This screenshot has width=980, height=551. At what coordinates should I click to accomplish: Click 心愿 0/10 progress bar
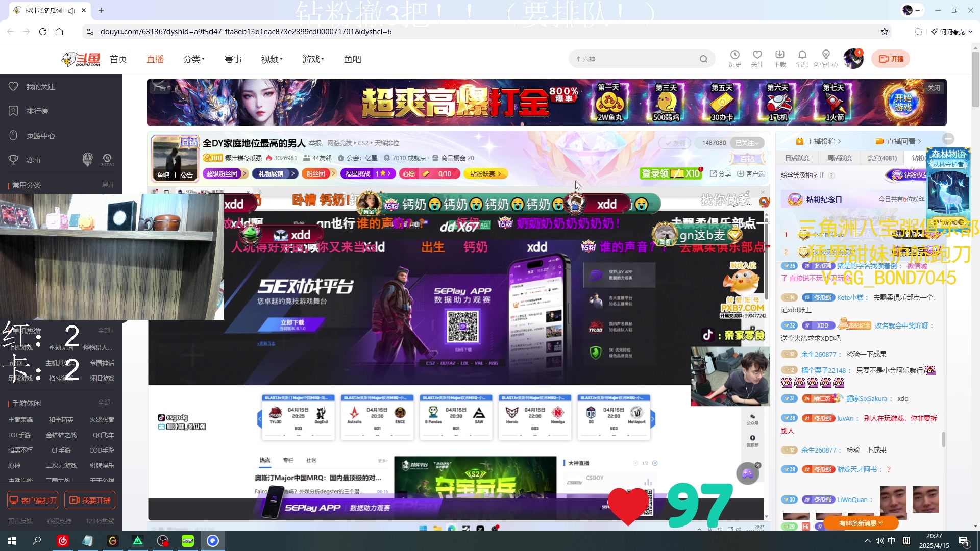click(x=429, y=174)
